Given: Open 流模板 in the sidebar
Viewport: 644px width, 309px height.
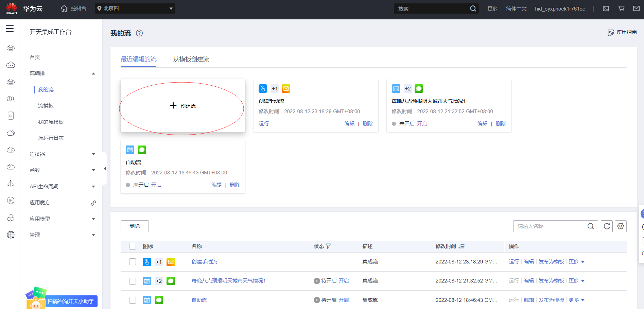Looking at the screenshot, I should (x=46, y=106).
